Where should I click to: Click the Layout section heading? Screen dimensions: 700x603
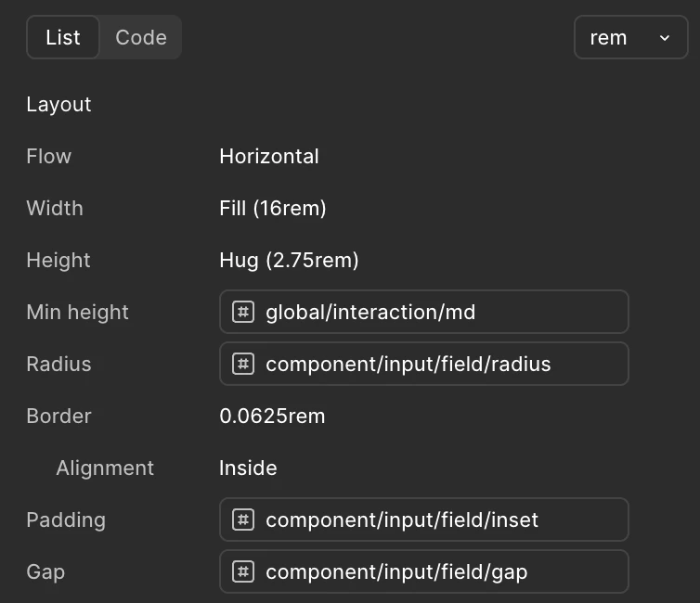coord(58,104)
